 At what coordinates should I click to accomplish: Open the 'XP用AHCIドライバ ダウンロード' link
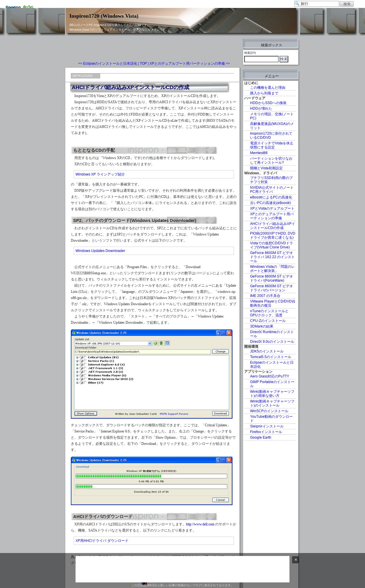point(102,541)
